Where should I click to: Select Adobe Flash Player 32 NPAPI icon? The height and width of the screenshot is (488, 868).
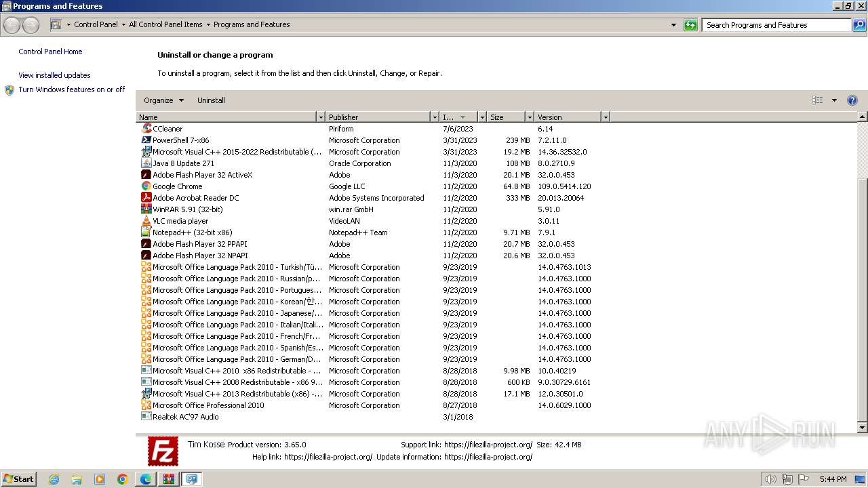(x=146, y=256)
